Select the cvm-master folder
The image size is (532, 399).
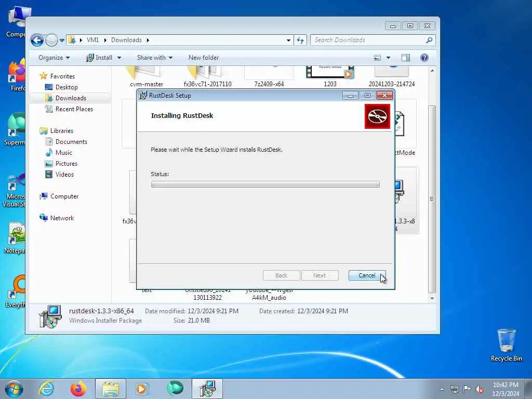point(146,77)
